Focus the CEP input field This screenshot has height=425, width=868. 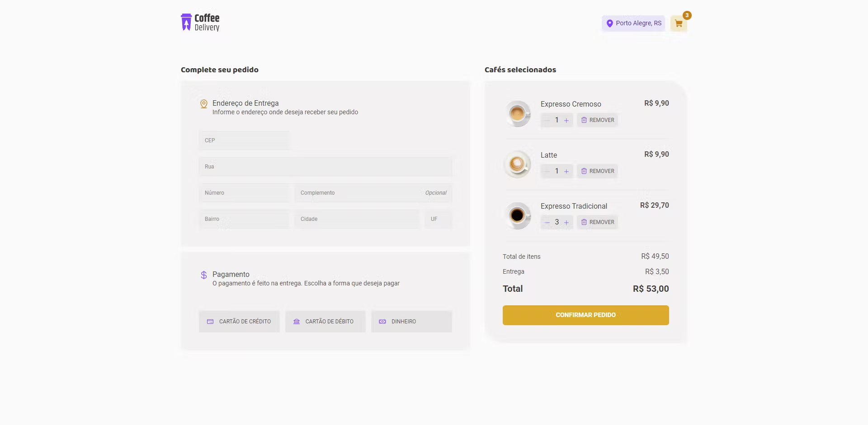(244, 140)
